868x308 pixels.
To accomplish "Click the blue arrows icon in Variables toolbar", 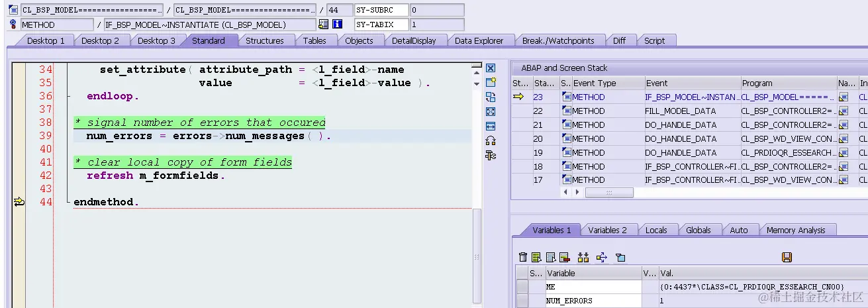I will pyautogui.click(x=602, y=257).
